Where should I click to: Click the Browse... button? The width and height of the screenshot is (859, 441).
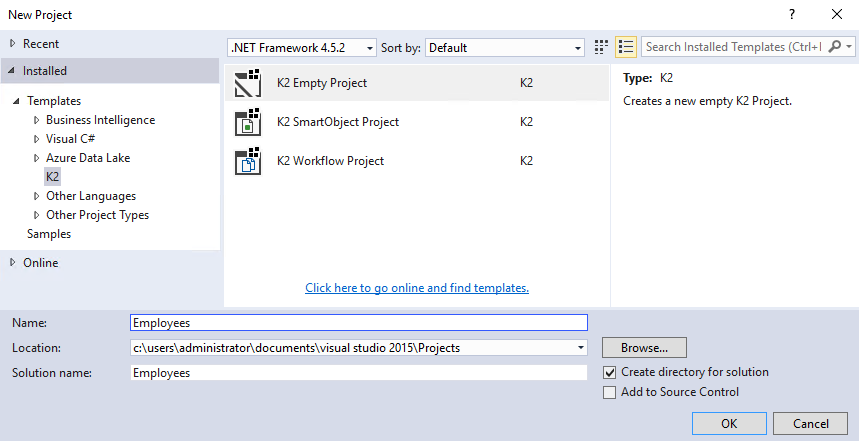(x=644, y=348)
